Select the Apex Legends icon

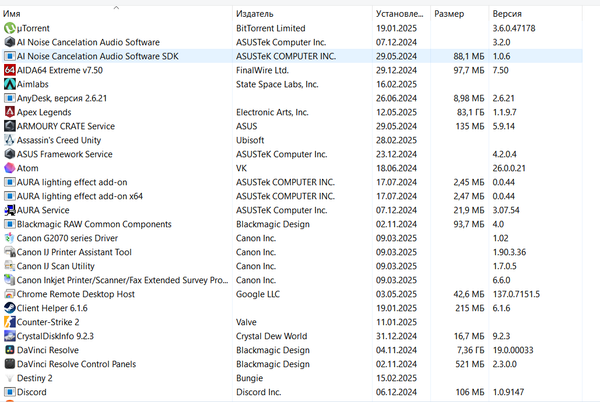[x=10, y=112]
